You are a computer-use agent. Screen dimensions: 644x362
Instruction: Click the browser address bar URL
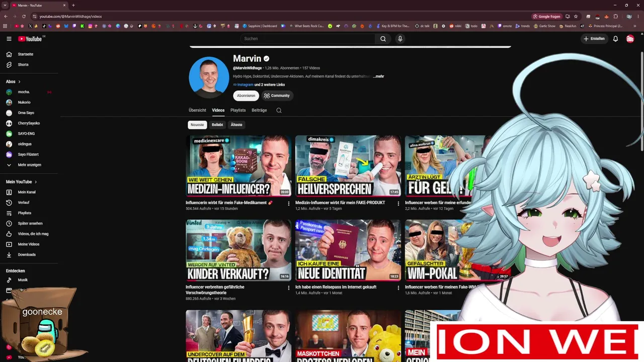[70, 17]
